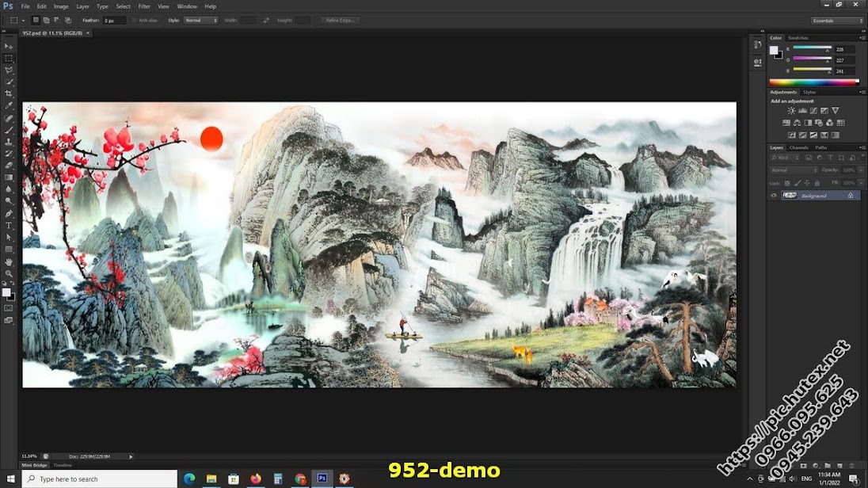Open the layer filter Kind dropdown
The height and width of the screenshot is (488, 868).
pos(785,158)
